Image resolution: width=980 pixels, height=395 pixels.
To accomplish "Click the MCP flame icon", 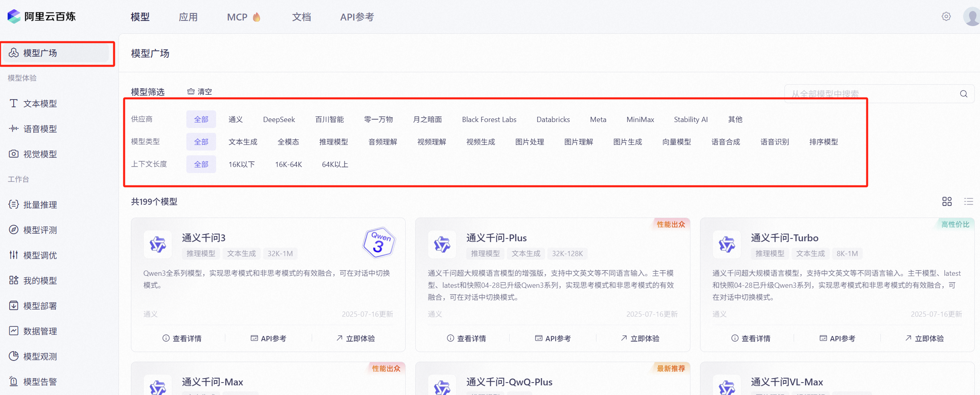I will click(257, 17).
